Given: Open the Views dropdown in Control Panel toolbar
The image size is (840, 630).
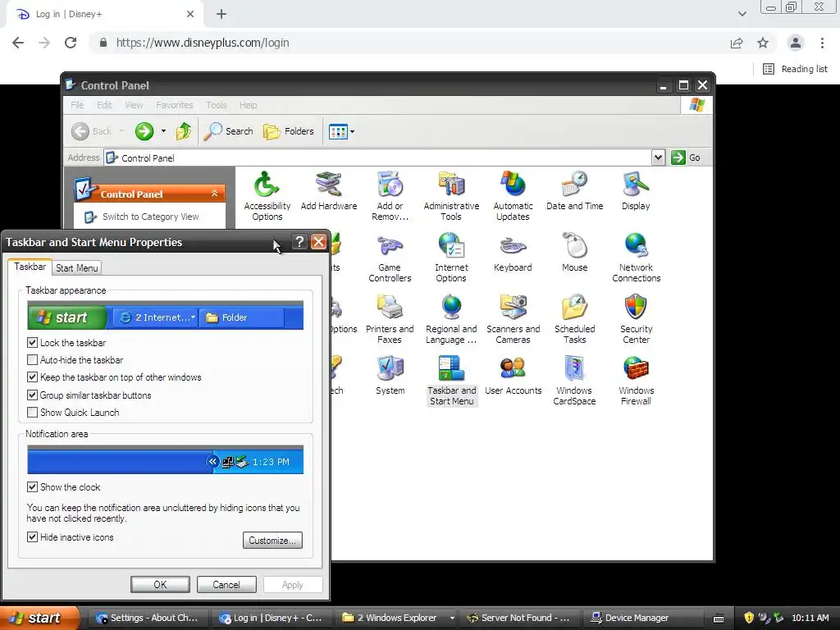Looking at the screenshot, I should [x=341, y=131].
